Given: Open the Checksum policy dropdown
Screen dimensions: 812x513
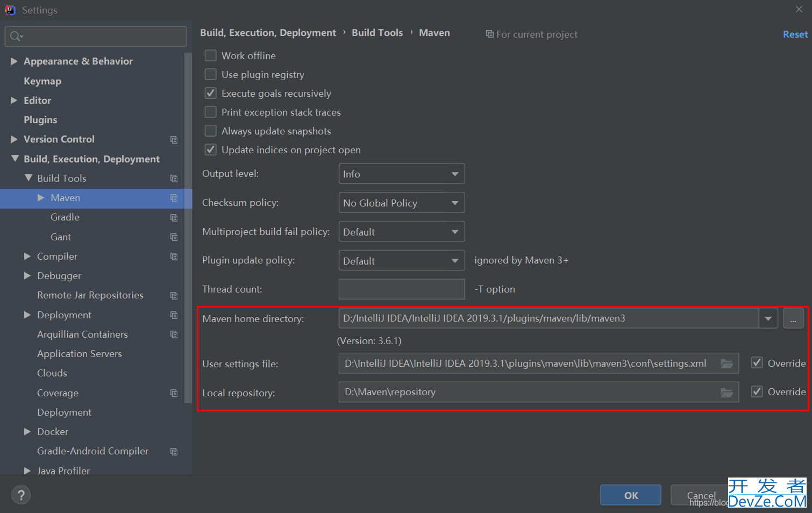Looking at the screenshot, I should [x=402, y=203].
